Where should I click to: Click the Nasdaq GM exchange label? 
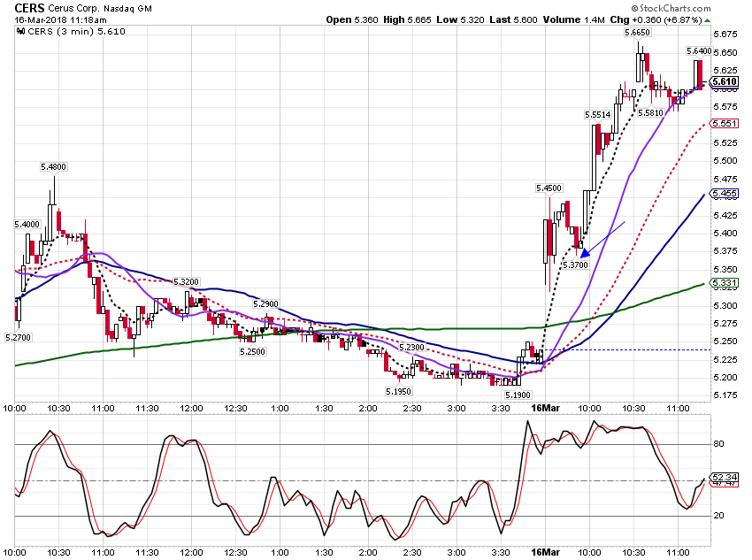tap(127, 9)
